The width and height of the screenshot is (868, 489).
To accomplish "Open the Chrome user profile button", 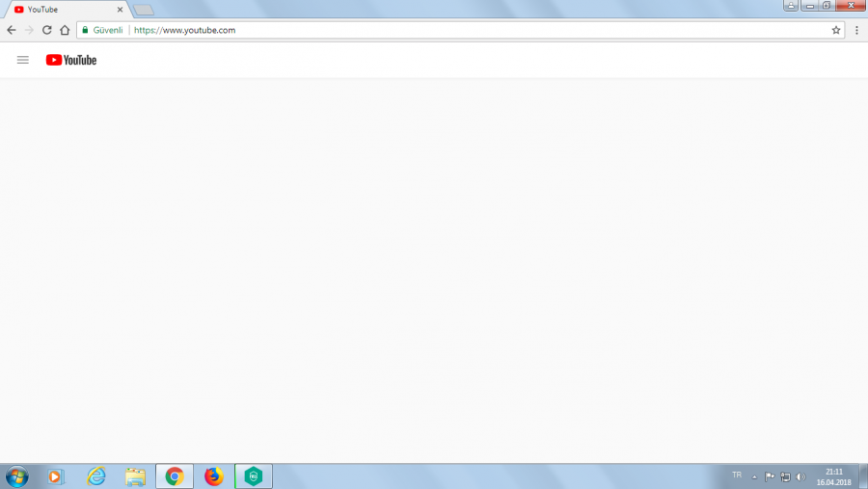I will (791, 6).
